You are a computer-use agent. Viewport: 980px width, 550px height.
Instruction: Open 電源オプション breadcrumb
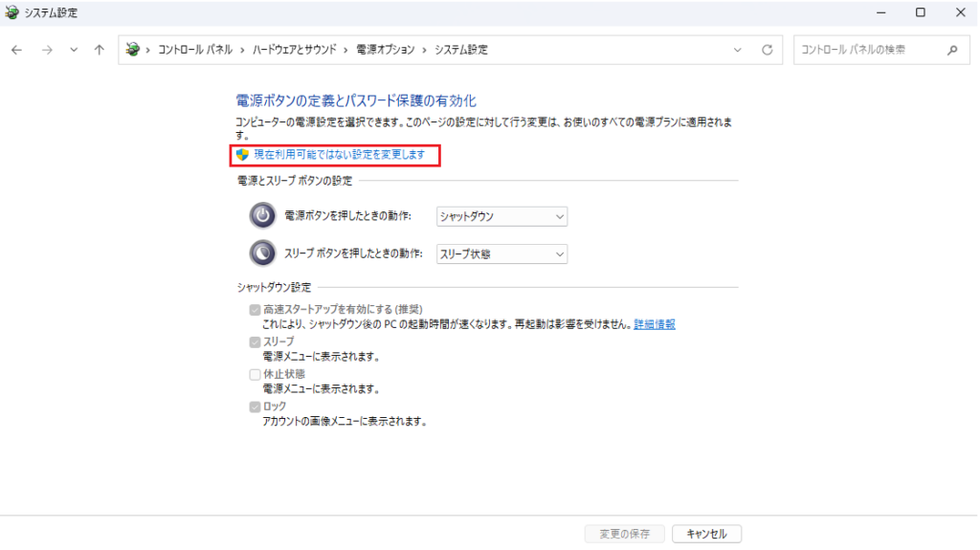click(386, 50)
